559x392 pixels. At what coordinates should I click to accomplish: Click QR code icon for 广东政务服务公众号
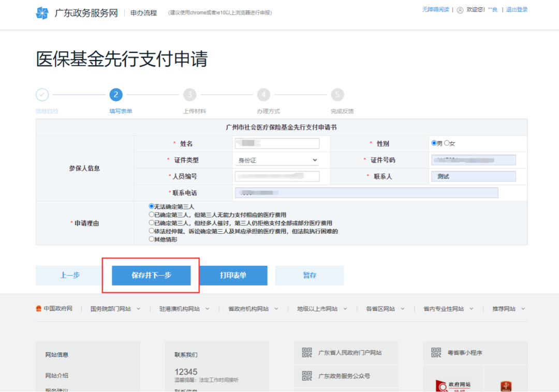(x=307, y=376)
